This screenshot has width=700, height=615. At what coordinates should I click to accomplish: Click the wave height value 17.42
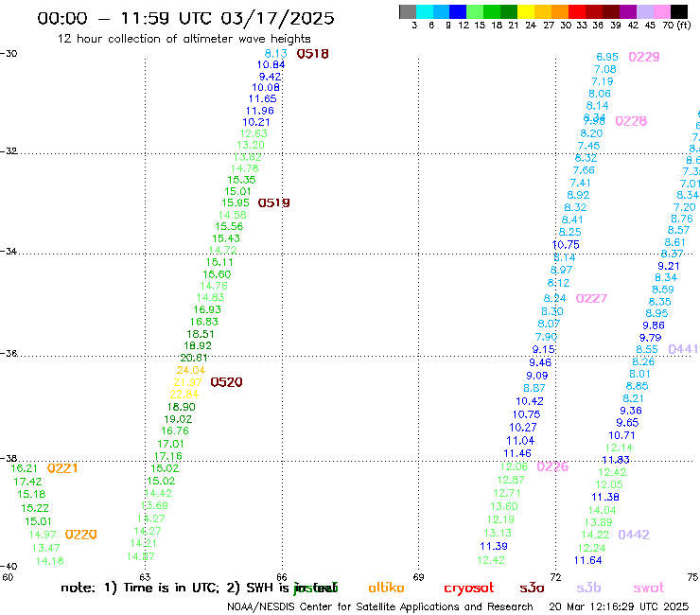[x=27, y=482]
